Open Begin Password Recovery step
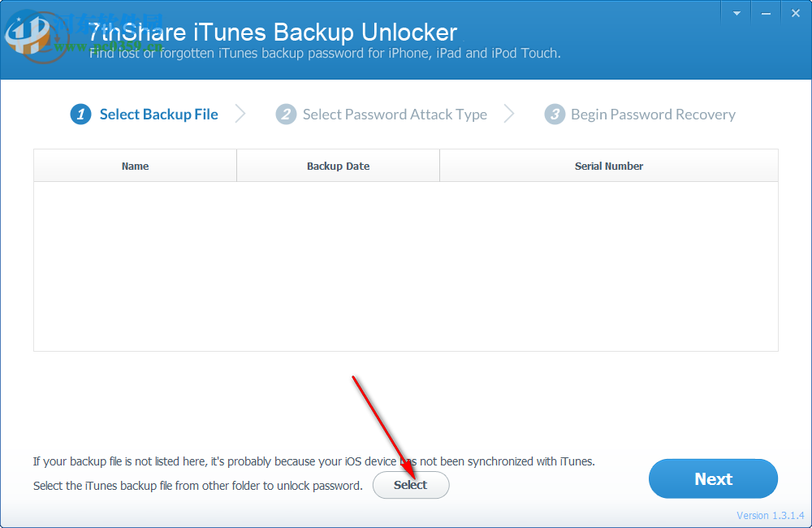This screenshot has width=812, height=528. click(x=653, y=115)
